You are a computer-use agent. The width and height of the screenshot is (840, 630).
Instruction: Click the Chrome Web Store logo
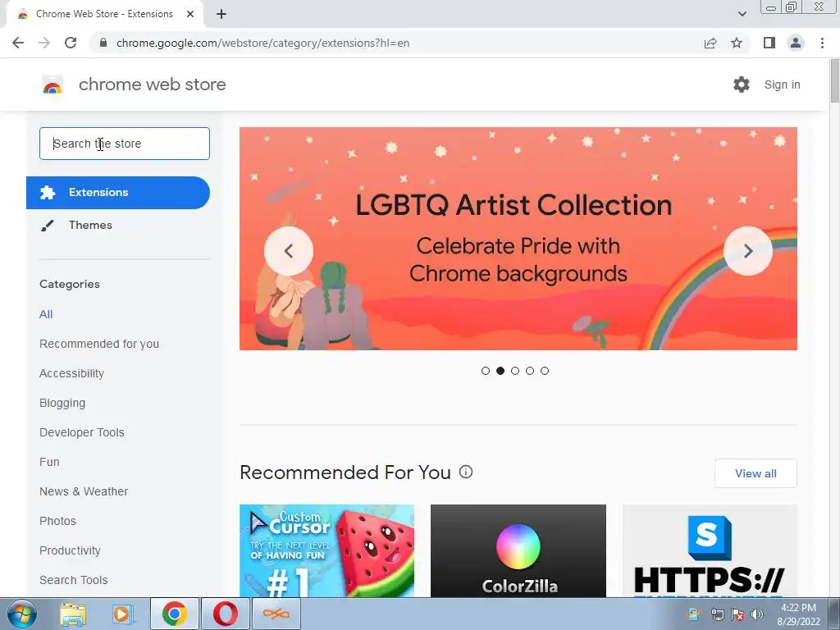[52, 84]
